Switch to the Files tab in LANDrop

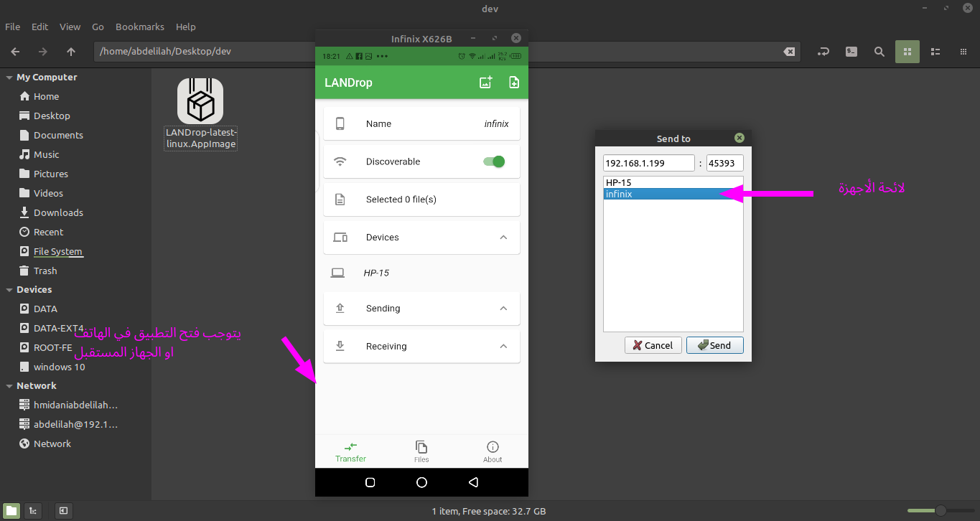(421, 451)
